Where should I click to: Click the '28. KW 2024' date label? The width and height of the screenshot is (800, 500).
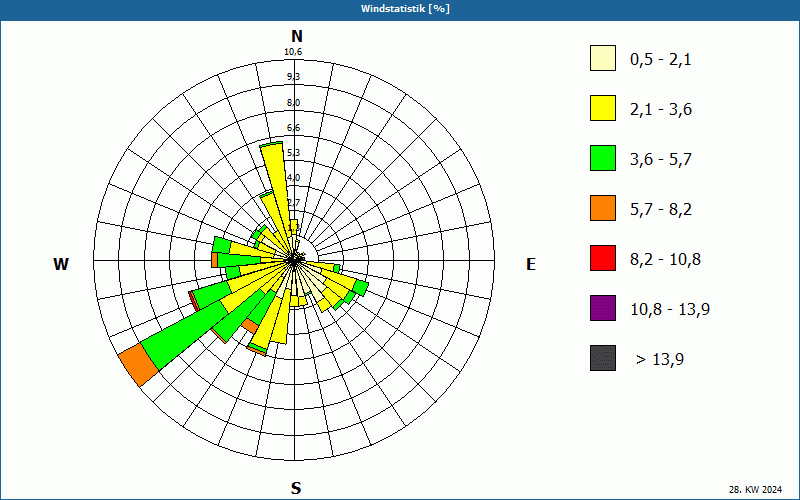[x=755, y=489]
